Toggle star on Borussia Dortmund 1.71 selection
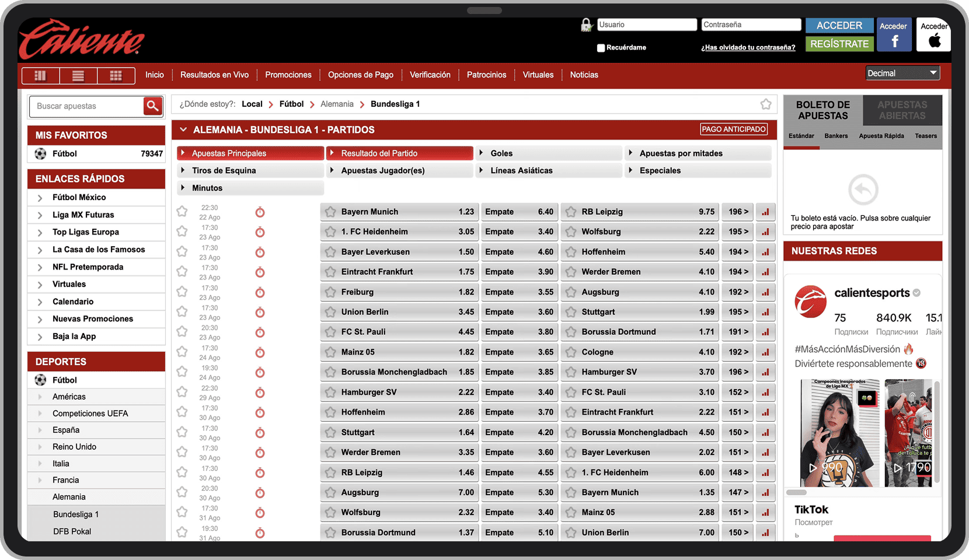 coord(571,332)
